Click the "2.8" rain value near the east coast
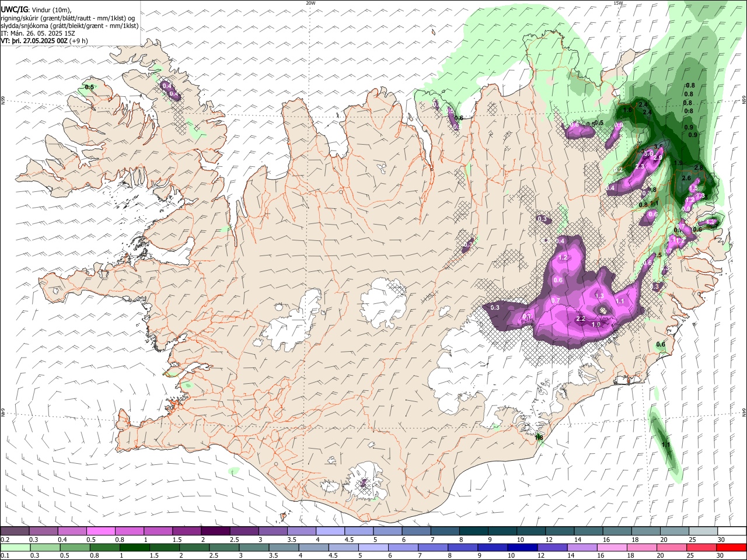Viewport: 747px width, 560px height. click(x=699, y=168)
